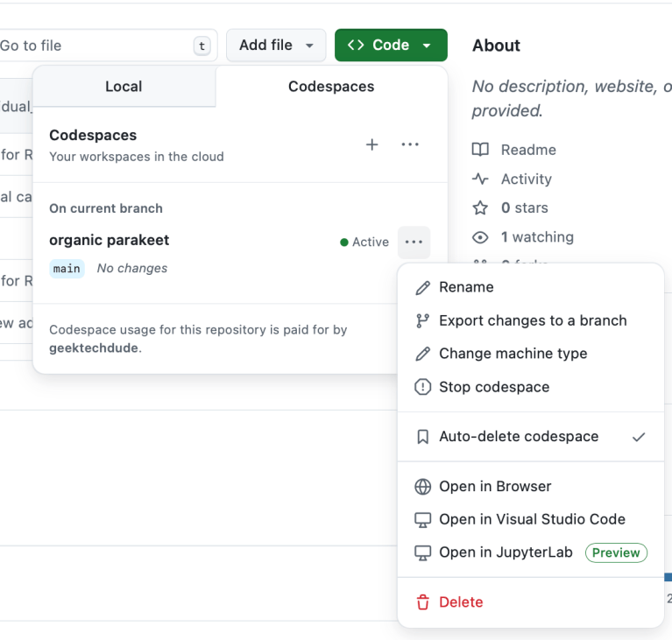Select Stop codespace menu entry
The width and height of the screenshot is (672, 640).
531,387
